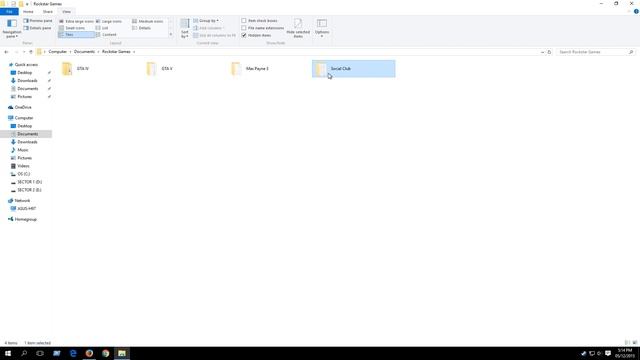Switch layout to Large icons
The width and height of the screenshot is (640, 360).
[x=109, y=21]
